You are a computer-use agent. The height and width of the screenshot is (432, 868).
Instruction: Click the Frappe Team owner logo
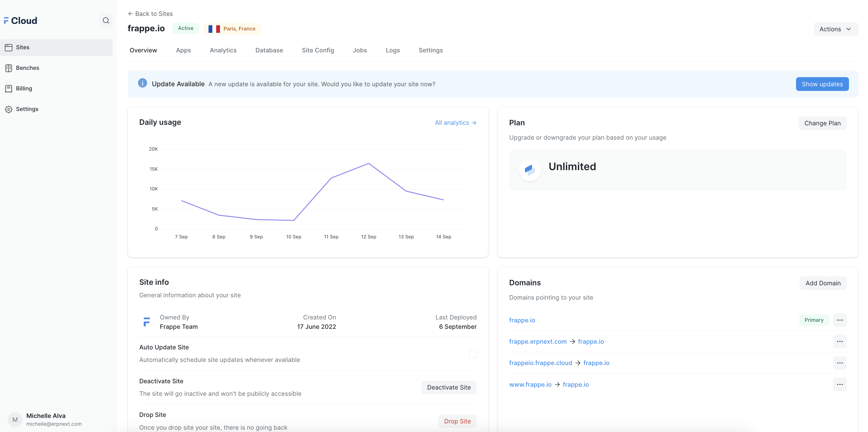coord(146,322)
